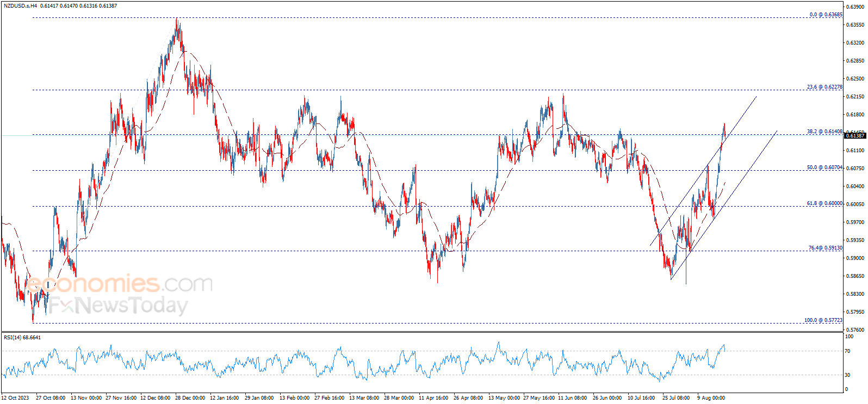Pick the 76.4 @ 0.59130 Fibonacci label
Image resolution: width=868 pixels, height=404 pixels.
(825, 248)
